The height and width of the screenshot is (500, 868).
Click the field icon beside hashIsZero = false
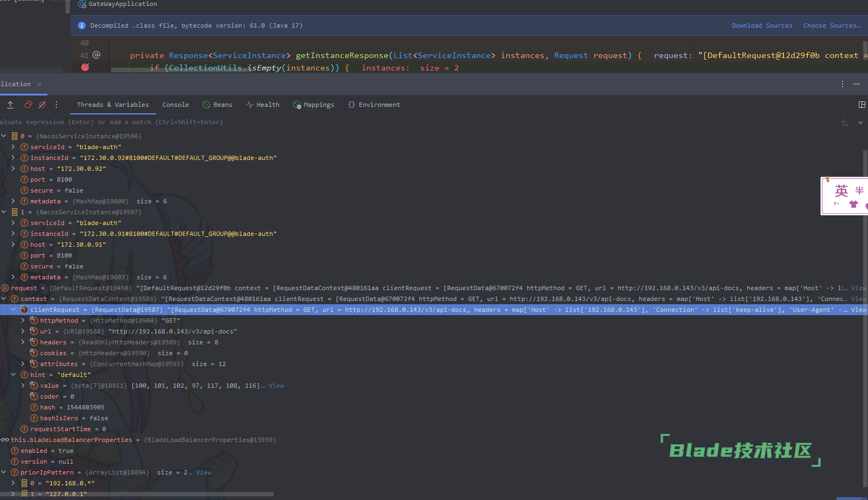click(34, 418)
